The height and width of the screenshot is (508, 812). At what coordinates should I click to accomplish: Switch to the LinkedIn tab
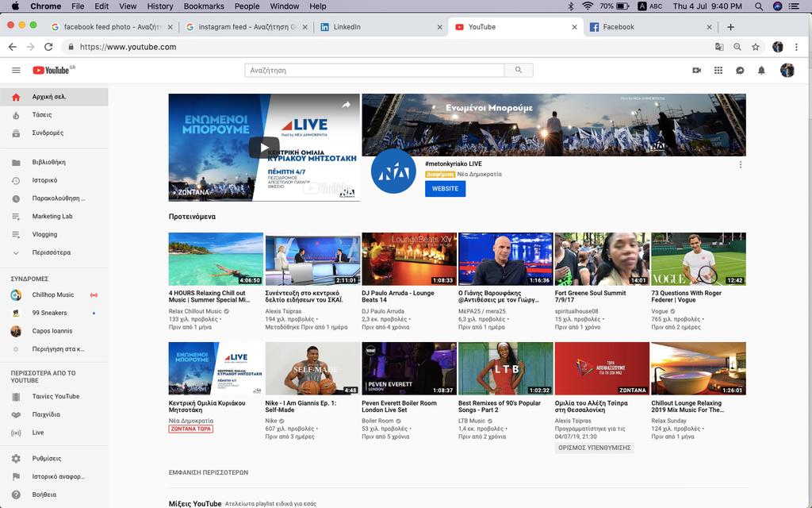coord(381,27)
